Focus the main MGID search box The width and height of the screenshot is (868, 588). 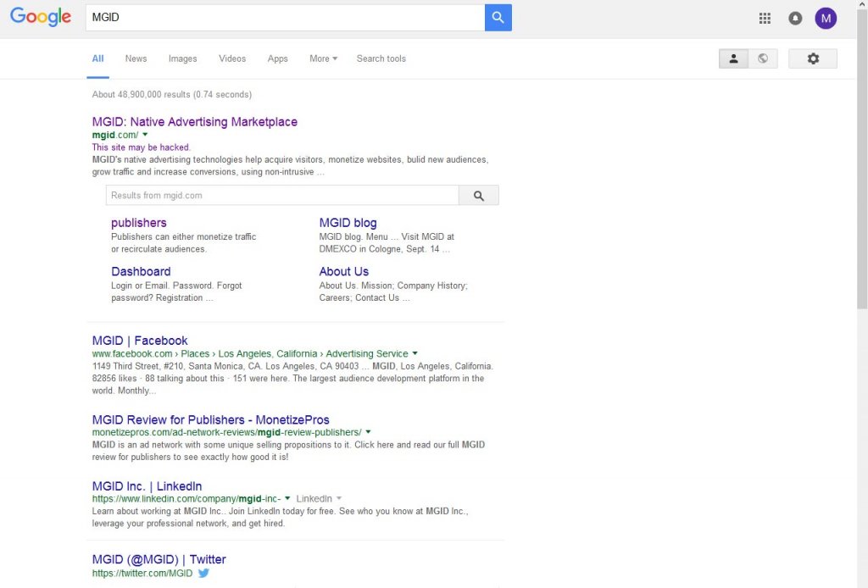285,18
